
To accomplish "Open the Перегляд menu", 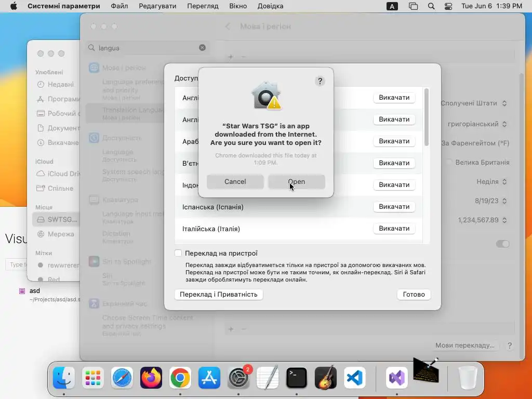I will click(203, 6).
